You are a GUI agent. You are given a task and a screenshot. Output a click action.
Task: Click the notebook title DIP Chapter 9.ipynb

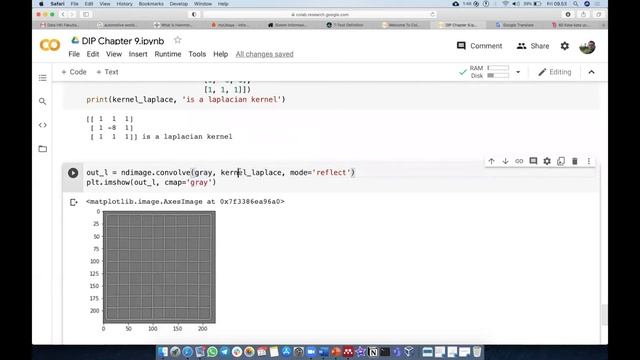click(123, 40)
